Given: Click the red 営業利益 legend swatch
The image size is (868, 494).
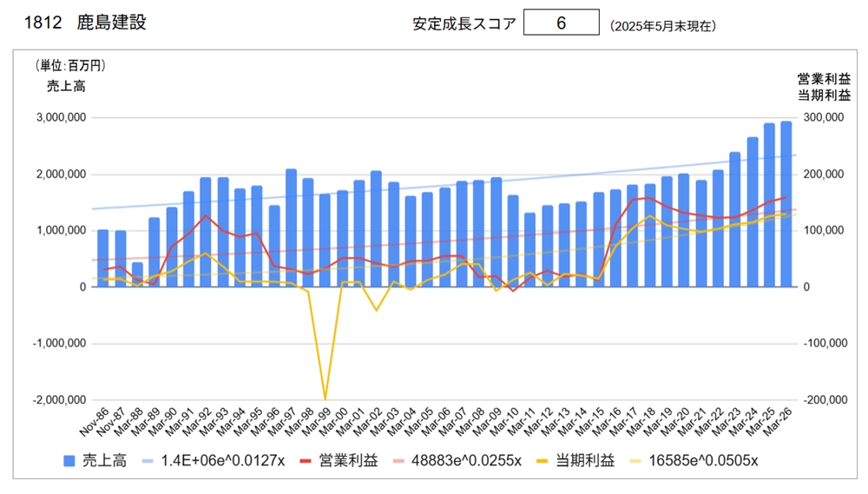Looking at the screenshot, I should 306,461.
